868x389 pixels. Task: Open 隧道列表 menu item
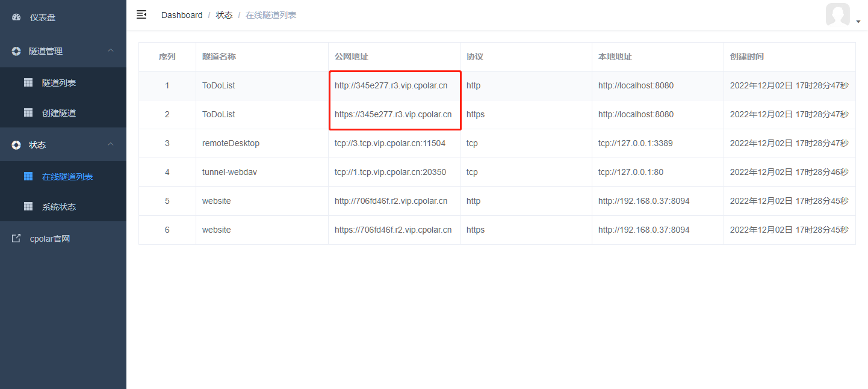click(59, 83)
